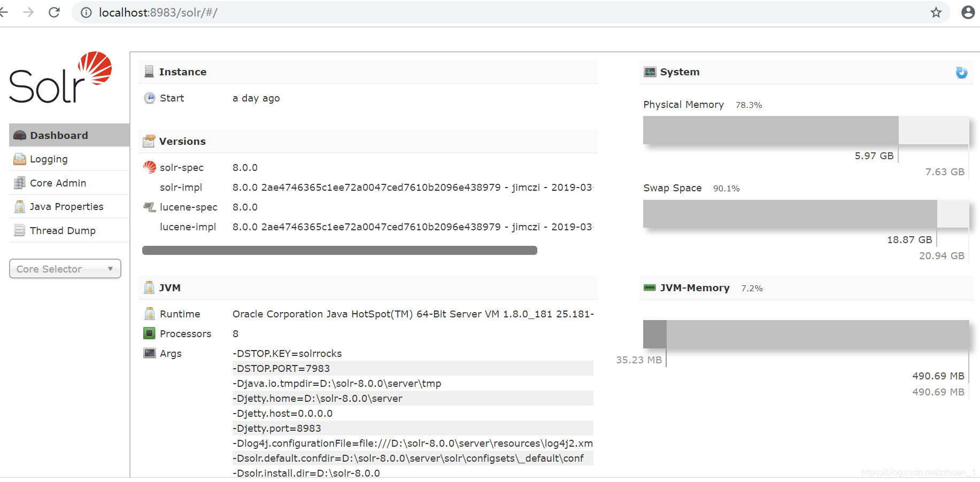Click the JVM panel coffee icon
The height and width of the screenshot is (482, 980).
[x=149, y=287]
